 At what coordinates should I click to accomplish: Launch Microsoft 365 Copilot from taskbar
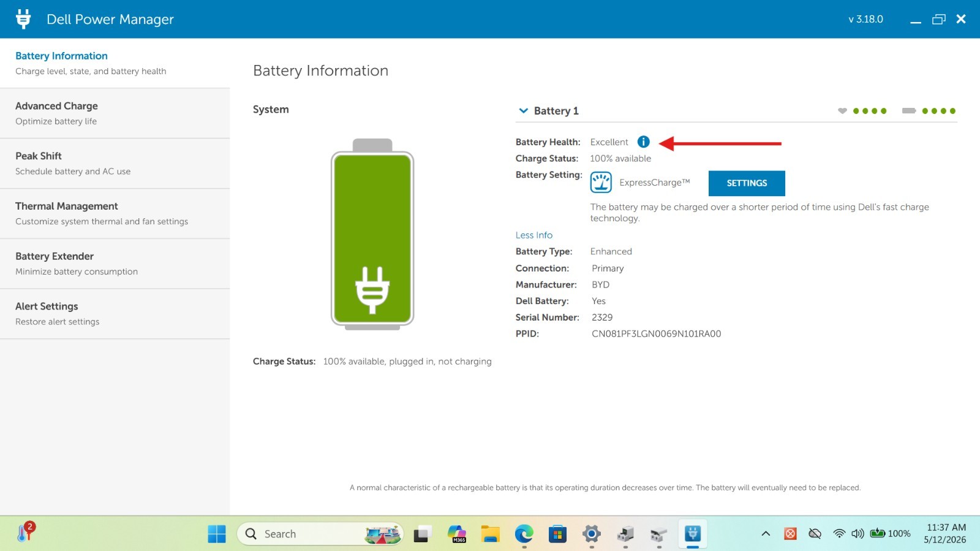[456, 534]
